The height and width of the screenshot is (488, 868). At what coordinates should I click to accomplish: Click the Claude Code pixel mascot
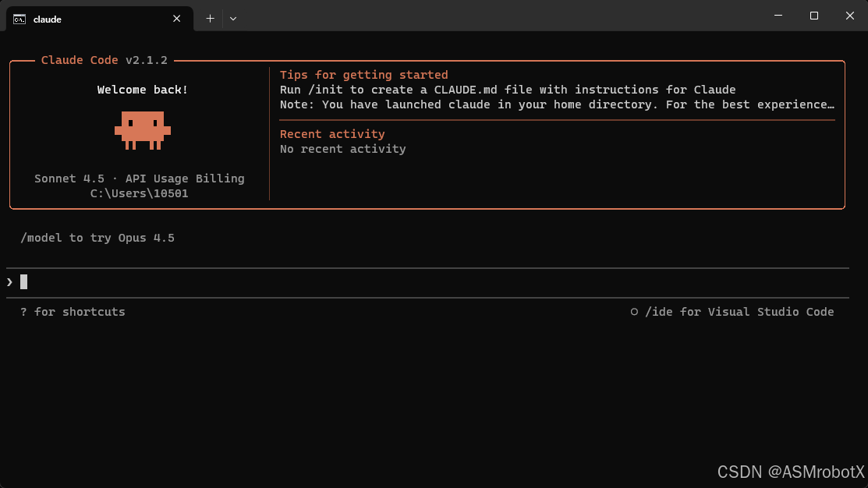142,131
